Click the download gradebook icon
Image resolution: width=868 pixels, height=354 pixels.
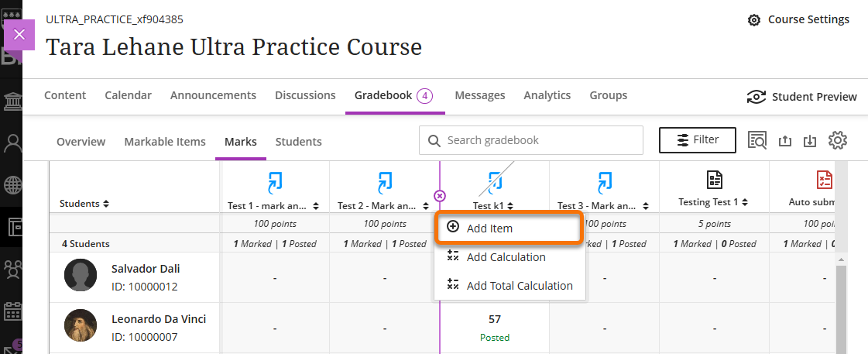810,141
